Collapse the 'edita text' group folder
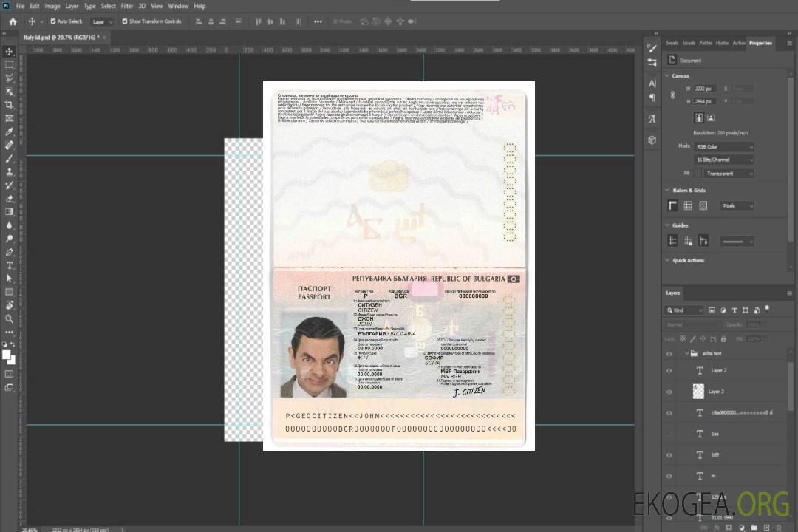798x532 pixels. pyautogui.click(x=686, y=353)
